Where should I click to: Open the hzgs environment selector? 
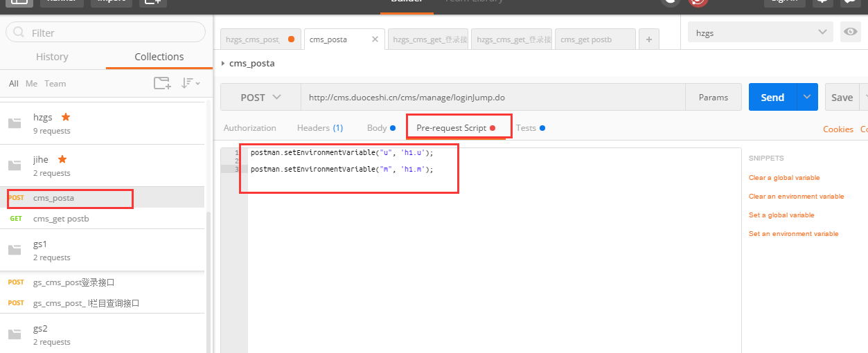click(x=761, y=32)
